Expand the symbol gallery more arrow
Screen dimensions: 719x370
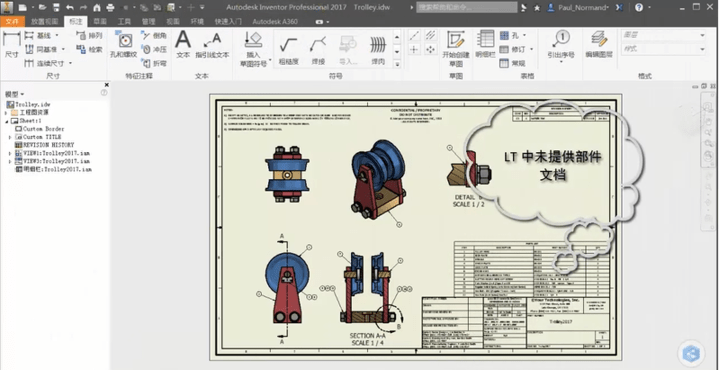(x=397, y=65)
